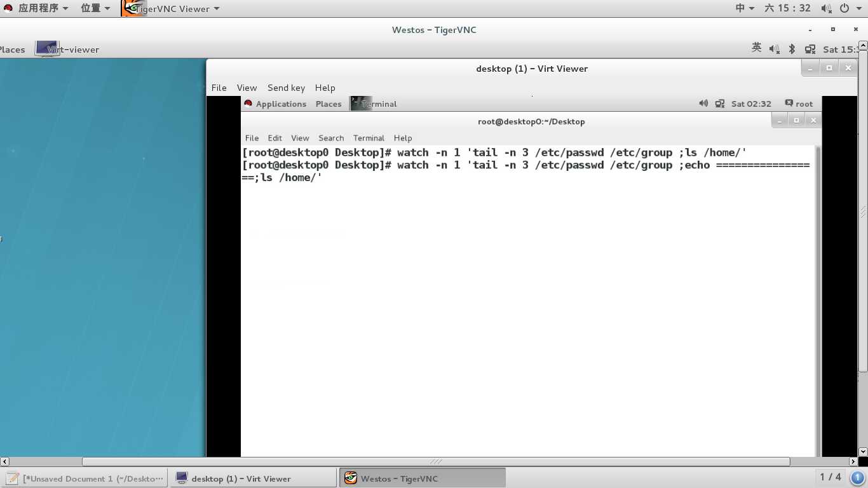Close the desktop (1) Virt Viewer window
This screenshot has width=868, height=488.
coord(848,68)
